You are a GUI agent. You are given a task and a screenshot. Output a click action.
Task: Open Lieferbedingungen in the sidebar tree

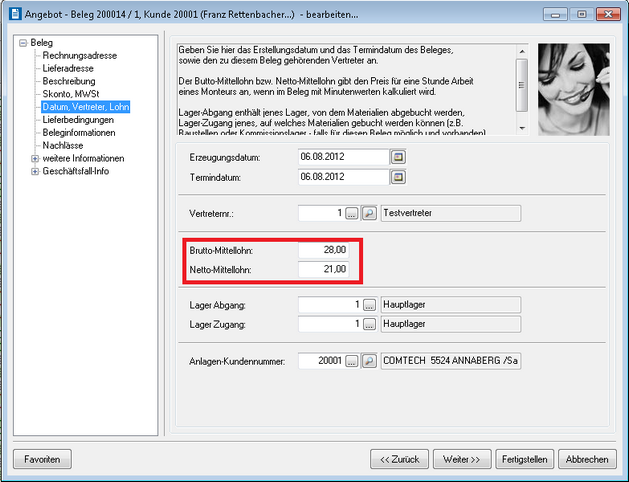[78, 119]
